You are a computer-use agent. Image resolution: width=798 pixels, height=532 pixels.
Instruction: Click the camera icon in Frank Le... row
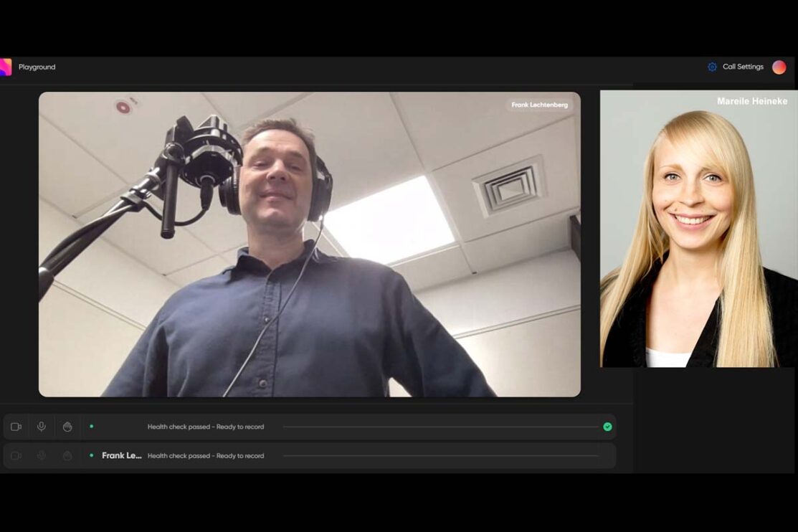[16, 455]
